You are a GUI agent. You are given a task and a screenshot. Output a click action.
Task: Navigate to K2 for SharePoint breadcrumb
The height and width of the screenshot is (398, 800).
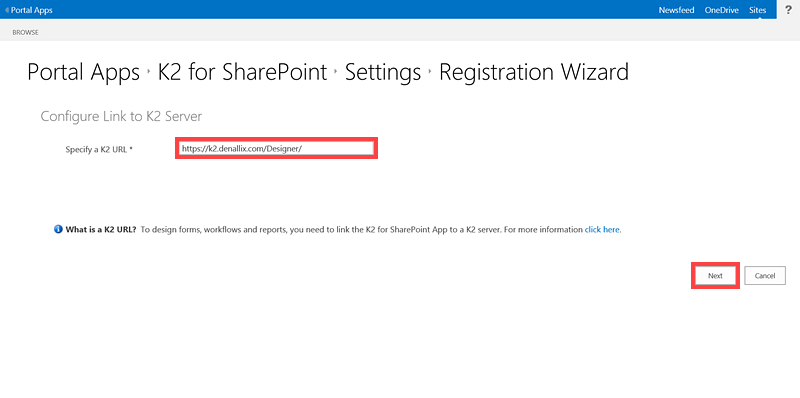242,72
